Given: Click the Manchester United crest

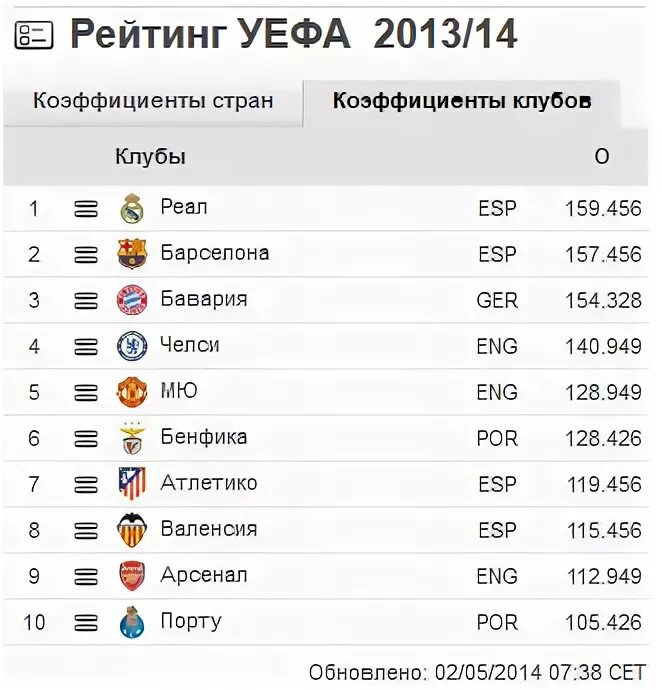Looking at the screenshot, I should (132, 392).
